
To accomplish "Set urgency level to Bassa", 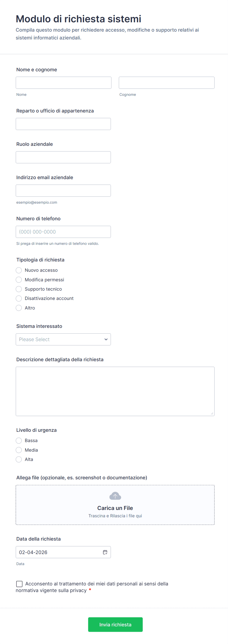I will click(x=19, y=441).
